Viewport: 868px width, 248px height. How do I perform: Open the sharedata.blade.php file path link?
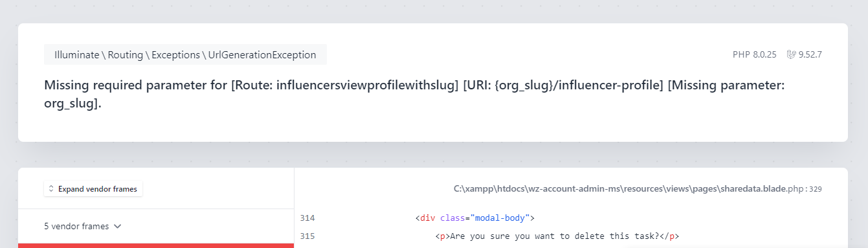(x=629, y=189)
